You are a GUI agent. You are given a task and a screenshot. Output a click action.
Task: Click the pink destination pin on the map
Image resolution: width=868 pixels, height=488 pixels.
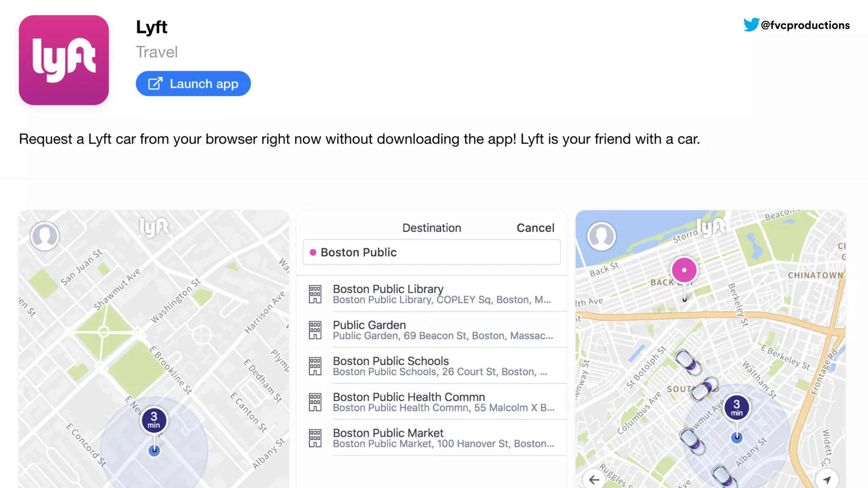pos(684,270)
